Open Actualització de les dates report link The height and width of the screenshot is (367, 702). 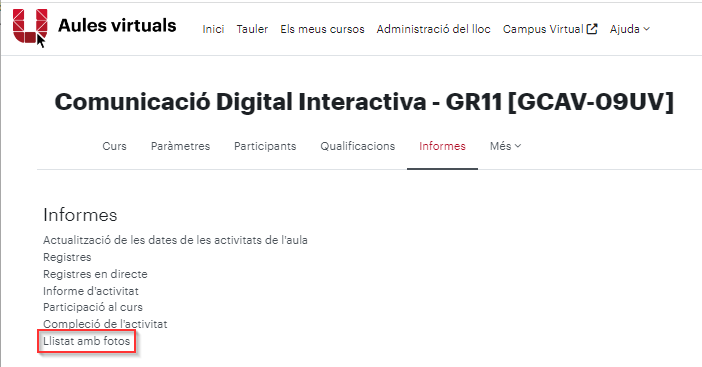click(175, 240)
